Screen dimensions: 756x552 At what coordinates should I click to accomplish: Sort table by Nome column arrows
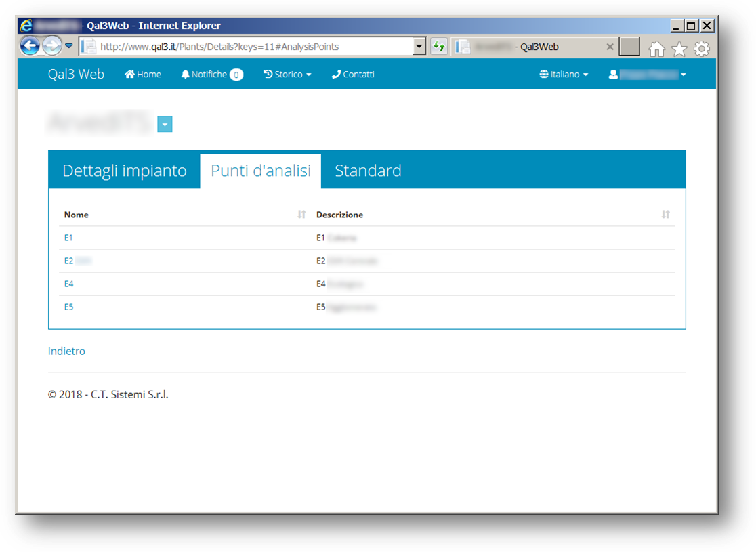click(x=301, y=215)
